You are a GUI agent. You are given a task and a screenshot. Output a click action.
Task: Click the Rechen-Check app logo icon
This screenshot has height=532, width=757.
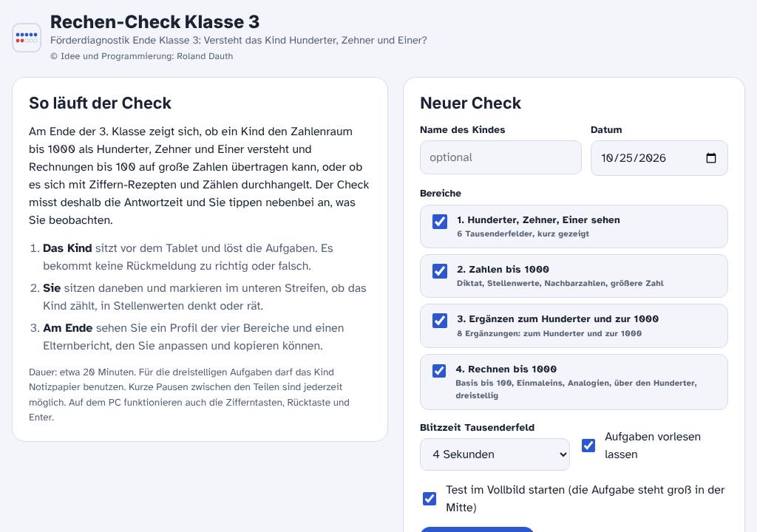pos(27,37)
